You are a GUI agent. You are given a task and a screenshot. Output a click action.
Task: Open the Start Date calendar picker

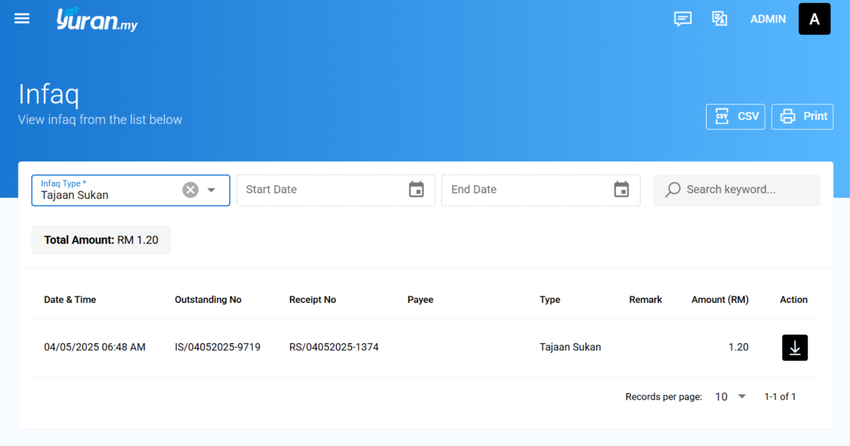click(416, 190)
